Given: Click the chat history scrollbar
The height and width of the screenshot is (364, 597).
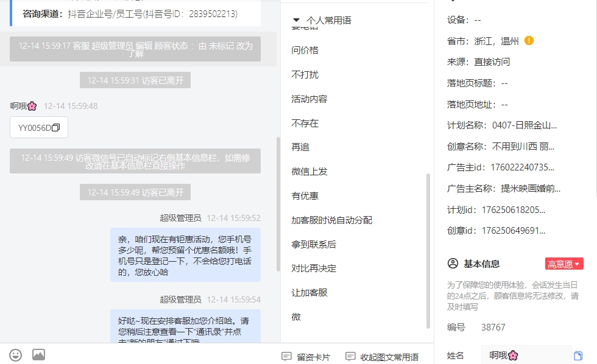Looking at the screenshot, I should pos(278,204).
